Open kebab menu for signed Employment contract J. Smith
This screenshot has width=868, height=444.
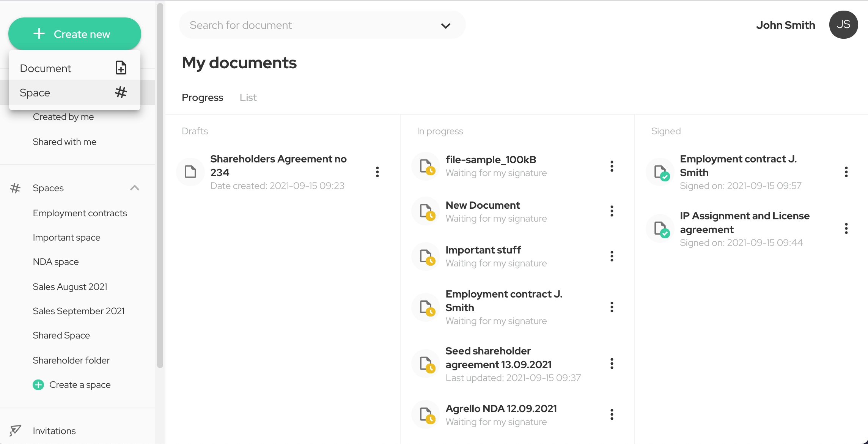coord(846,172)
